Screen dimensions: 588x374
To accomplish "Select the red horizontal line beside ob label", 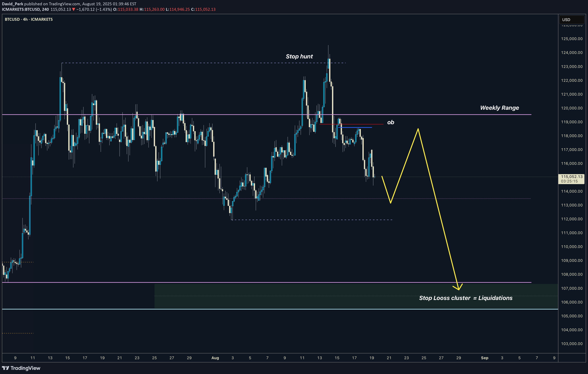I will 351,124.
